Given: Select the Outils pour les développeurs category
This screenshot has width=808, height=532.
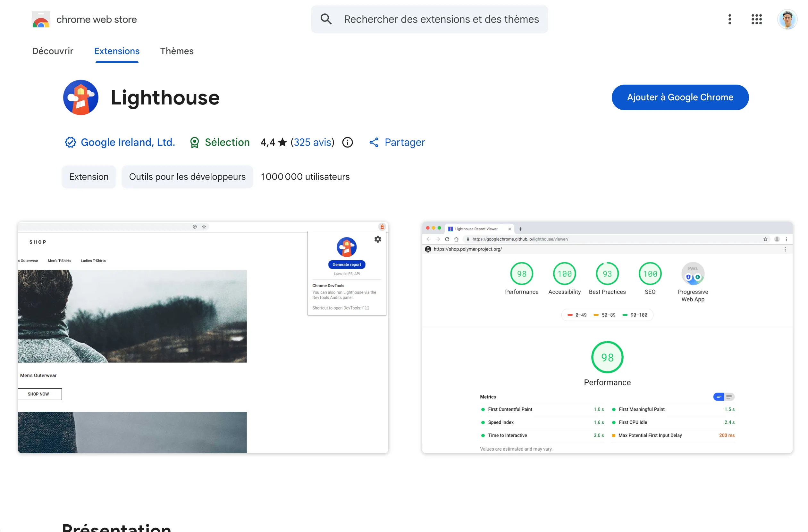Looking at the screenshot, I should pyautogui.click(x=187, y=177).
